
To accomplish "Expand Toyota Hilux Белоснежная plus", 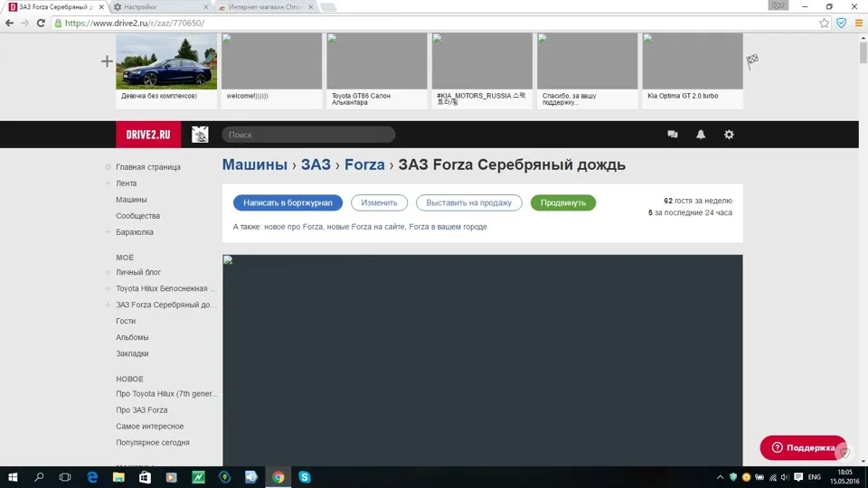I will pos(108,288).
